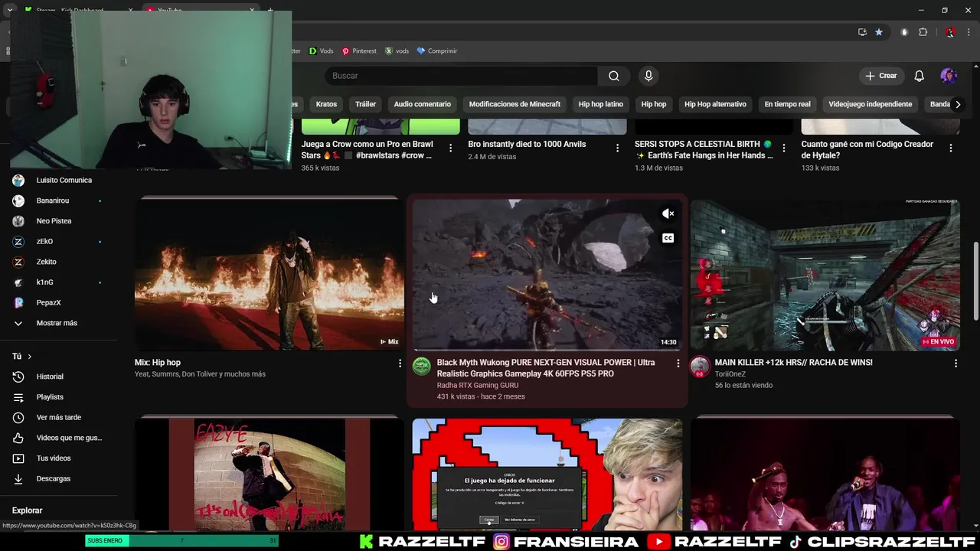Image resolution: width=980 pixels, height=551 pixels.
Task: Open options for Codigo Creador Hytale video
Action: point(951,148)
